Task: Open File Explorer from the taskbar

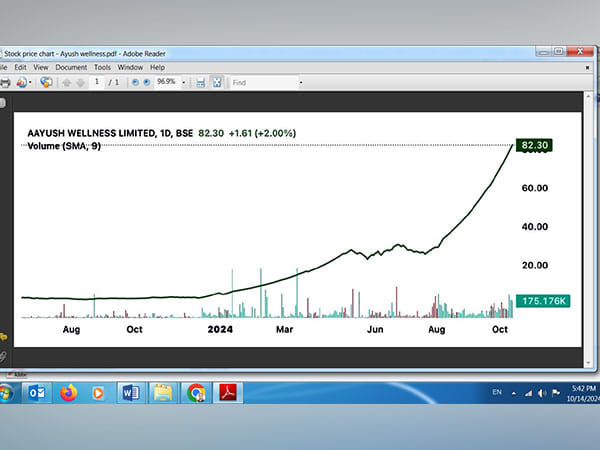Action: point(163,393)
